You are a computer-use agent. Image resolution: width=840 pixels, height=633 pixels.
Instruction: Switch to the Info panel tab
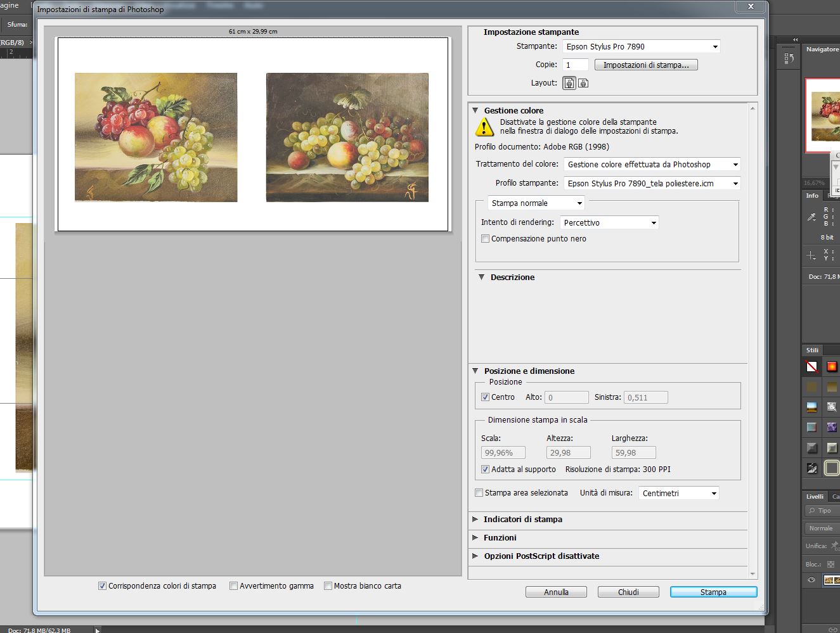pyautogui.click(x=812, y=196)
